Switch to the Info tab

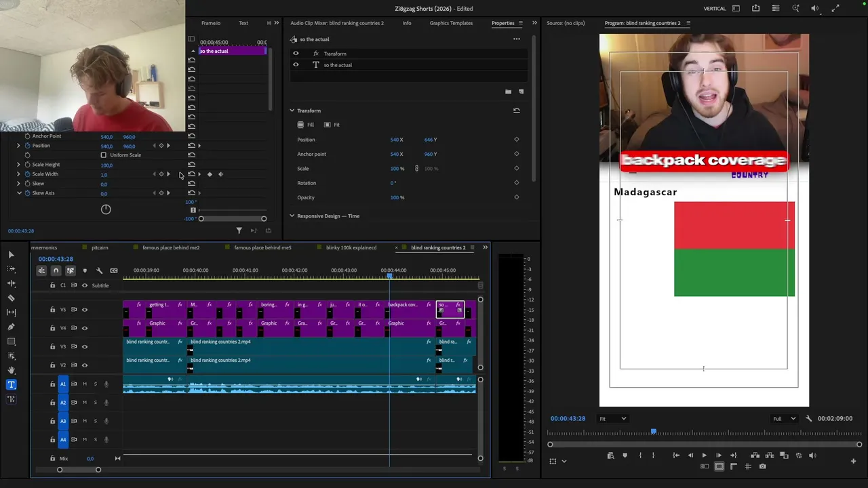coord(407,23)
